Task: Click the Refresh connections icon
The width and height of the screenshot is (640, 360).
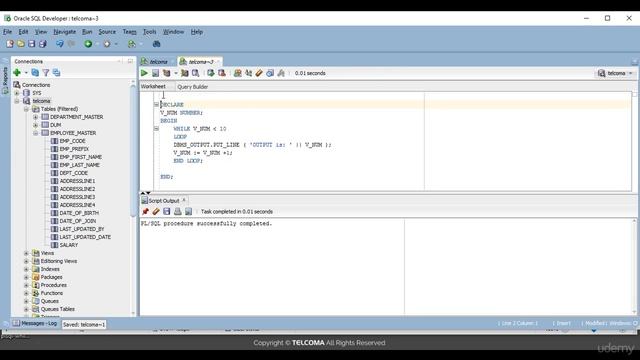Action: [35, 73]
